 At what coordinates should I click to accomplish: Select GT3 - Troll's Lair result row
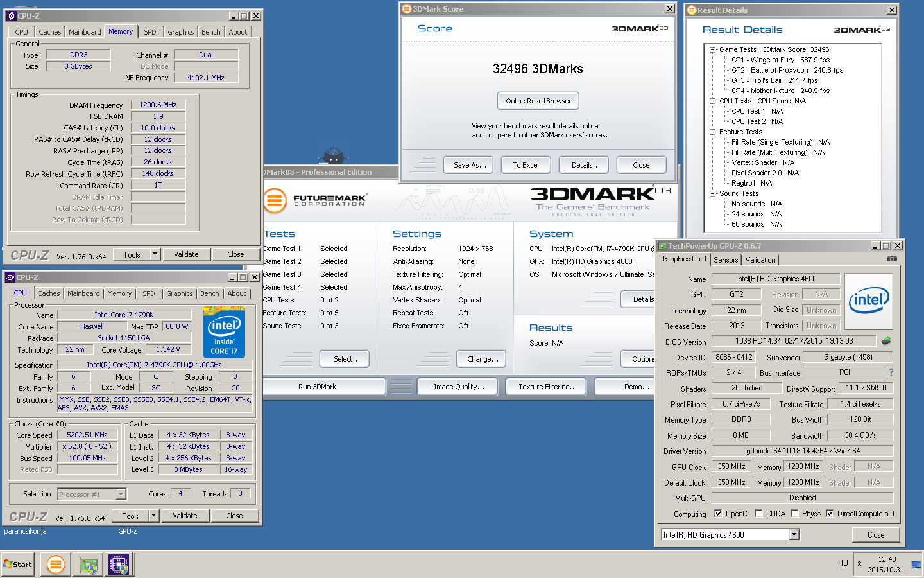click(x=774, y=80)
